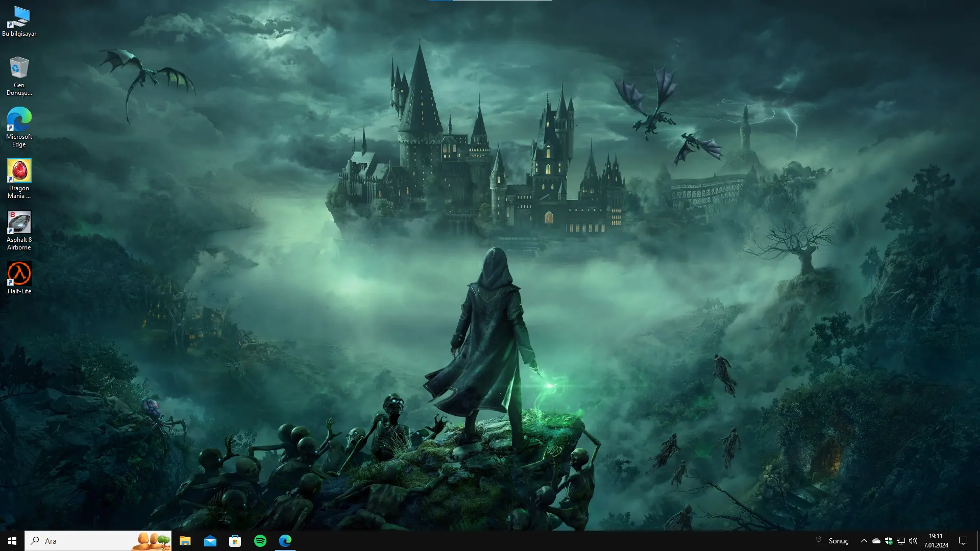Open the OneDrive cloud tray icon

click(876, 541)
